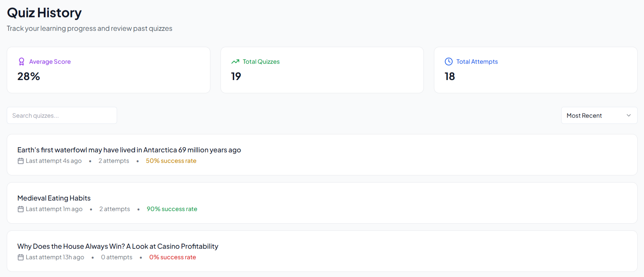The image size is (644, 277).
Task: Click the Quiz History page heading
Action: click(x=44, y=13)
